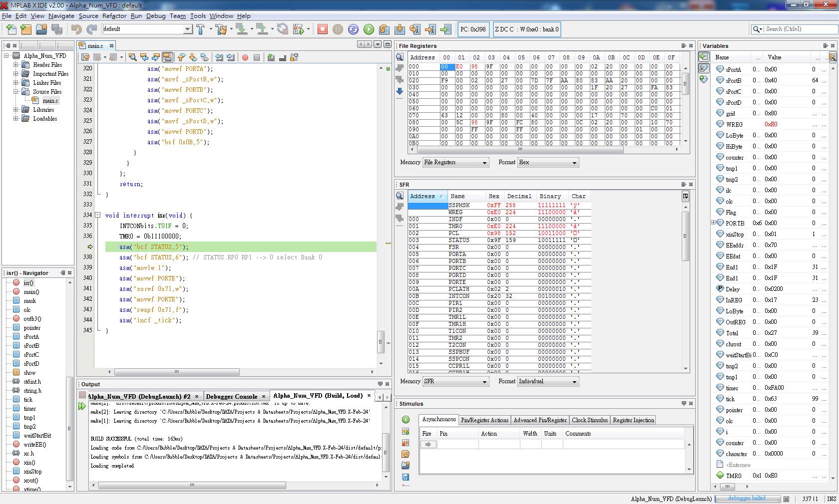The width and height of the screenshot is (839, 504).
Task: Click the blue Reset debugger icon
Action: (x=353, y=29)
